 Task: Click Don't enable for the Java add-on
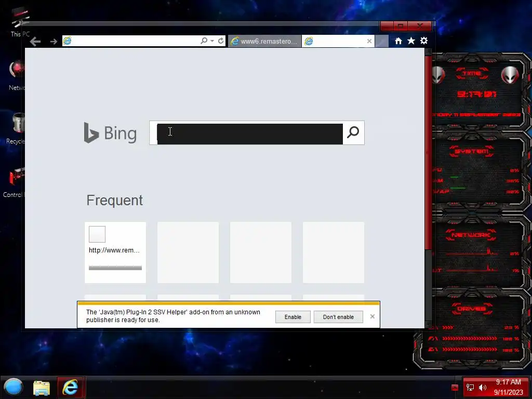point(338,317)
